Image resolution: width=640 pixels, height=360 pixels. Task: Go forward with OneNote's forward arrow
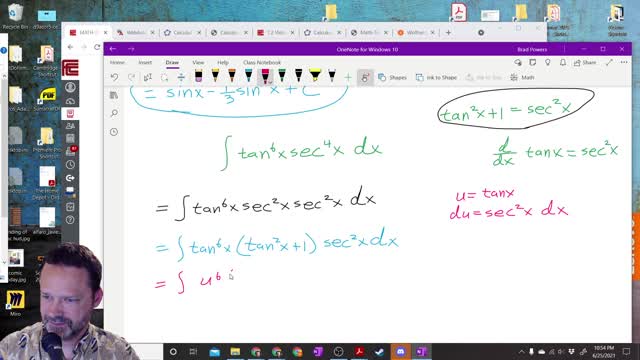coord(131,49)
